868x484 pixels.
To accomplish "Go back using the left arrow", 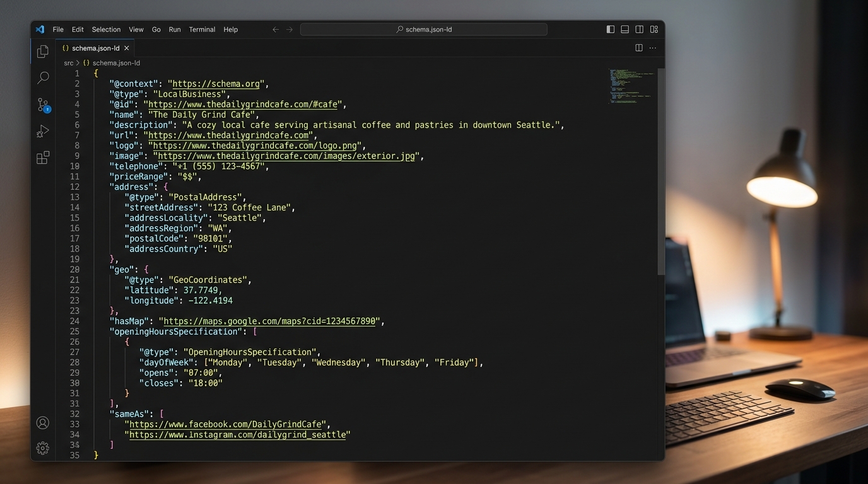I will (275, 29).
